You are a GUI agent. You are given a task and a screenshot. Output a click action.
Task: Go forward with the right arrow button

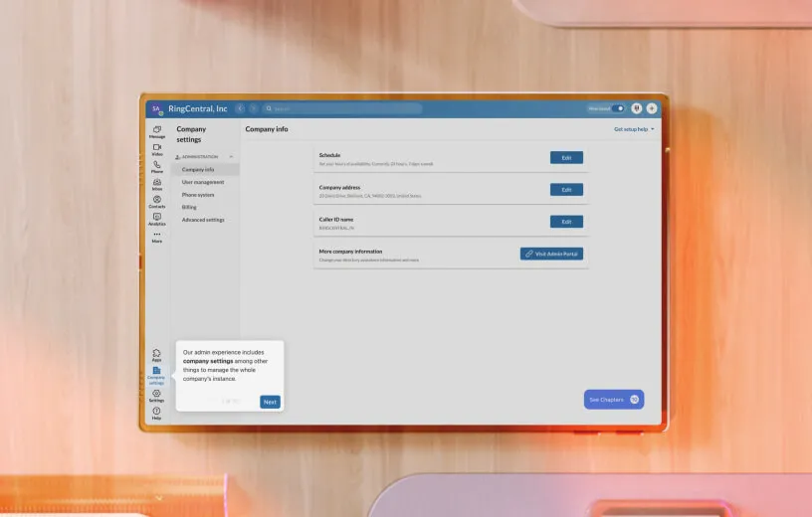[x=253, y=108]
